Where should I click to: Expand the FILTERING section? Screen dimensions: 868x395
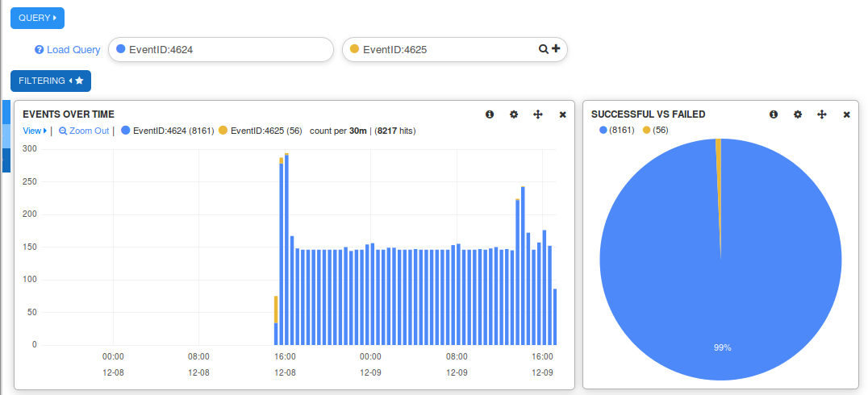pyautogui.click(x=50, y=81)
